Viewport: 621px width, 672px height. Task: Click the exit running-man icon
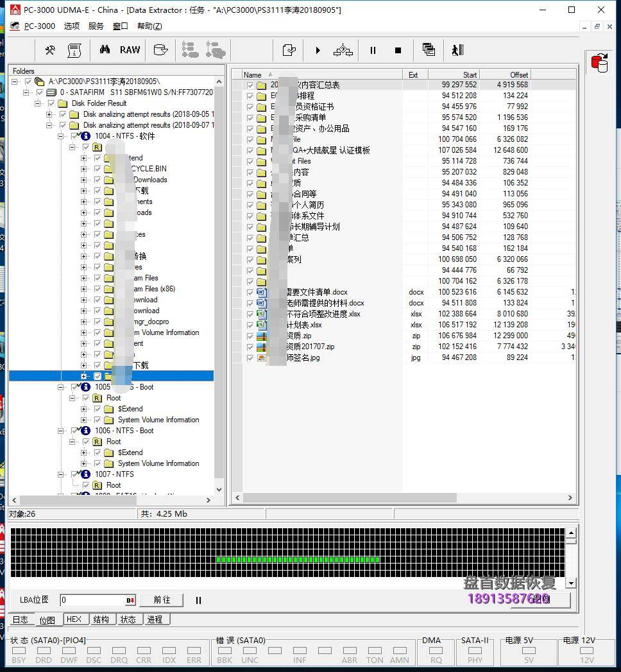[457, 50]
